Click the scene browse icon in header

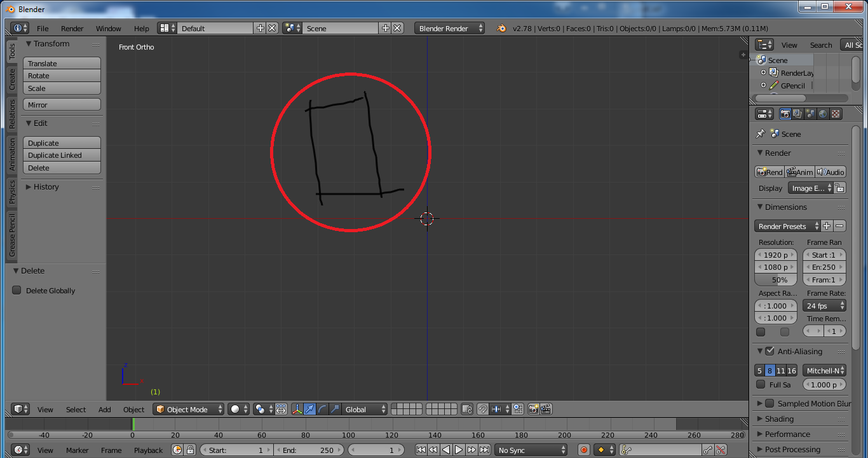point(292,28)
